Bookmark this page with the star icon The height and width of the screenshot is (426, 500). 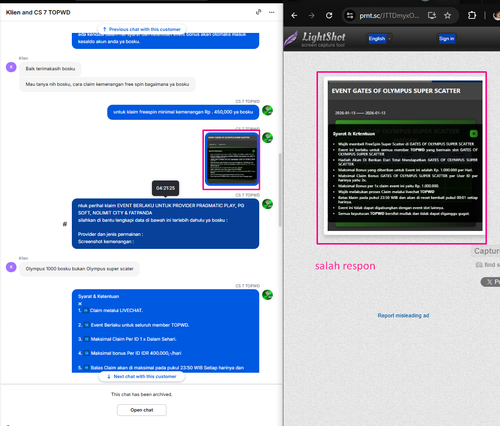[448, 15]
